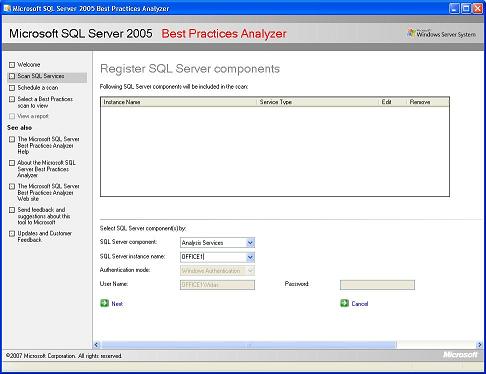
Task: Open the Best Practices Analyzer Help link
Action: (48, 145)
